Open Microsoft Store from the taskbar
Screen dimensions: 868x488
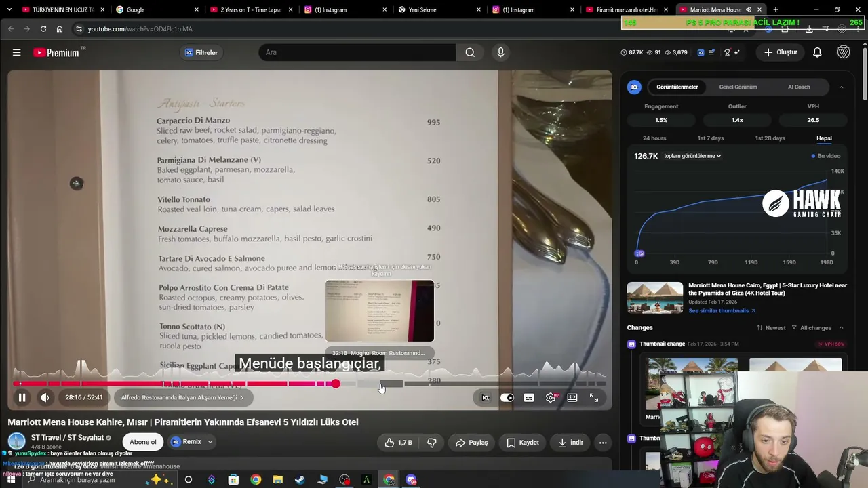coord(233,480)
